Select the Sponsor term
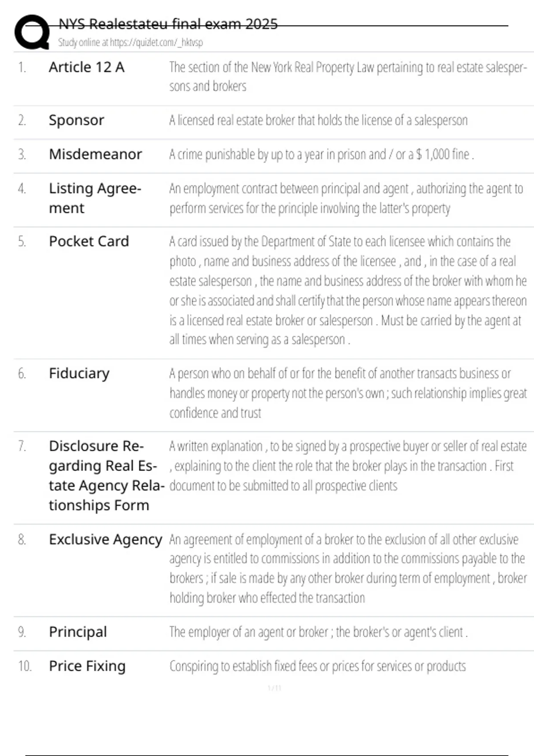This screenshot has height=756, width=534. pyautogui.click(x=77, y=120)
